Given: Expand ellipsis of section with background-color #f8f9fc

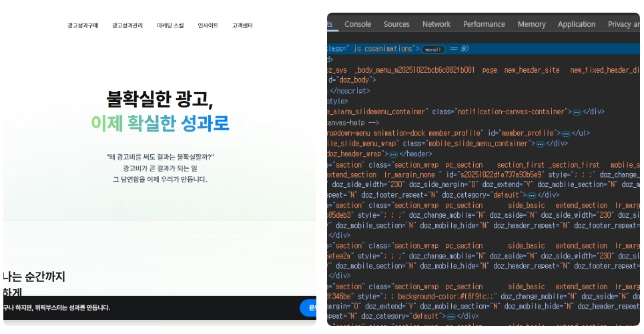Looking at the screenshot, I should (x=450, y=317).
